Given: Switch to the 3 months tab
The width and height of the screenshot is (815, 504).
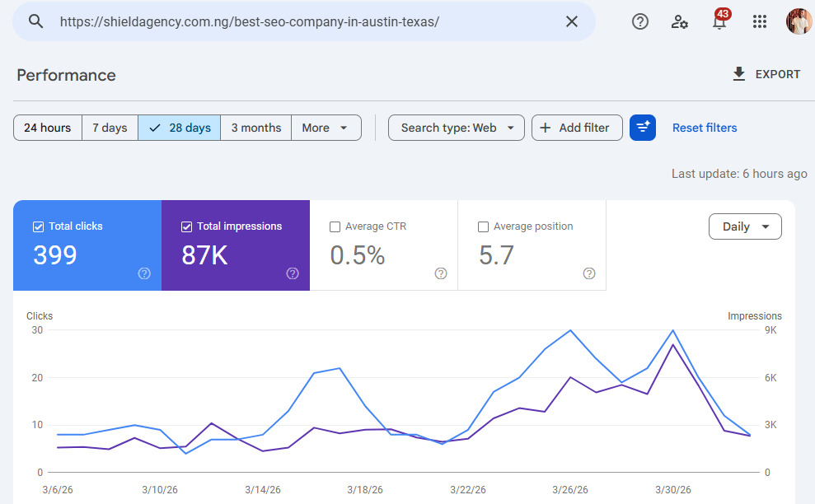Looking at the screenshot, I should point(255,128).
